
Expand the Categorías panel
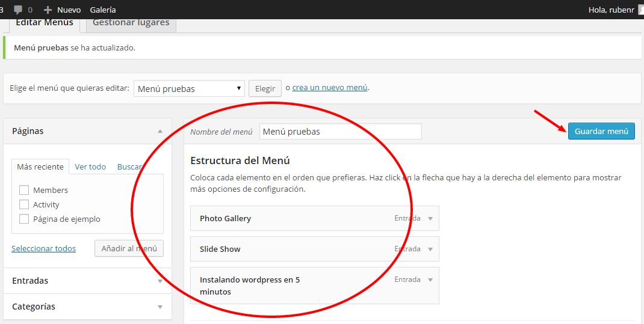point(87,307)
